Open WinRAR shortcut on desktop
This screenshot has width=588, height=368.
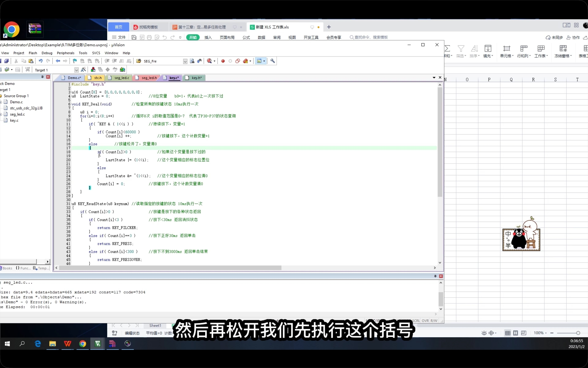click(x=35, y=29)
